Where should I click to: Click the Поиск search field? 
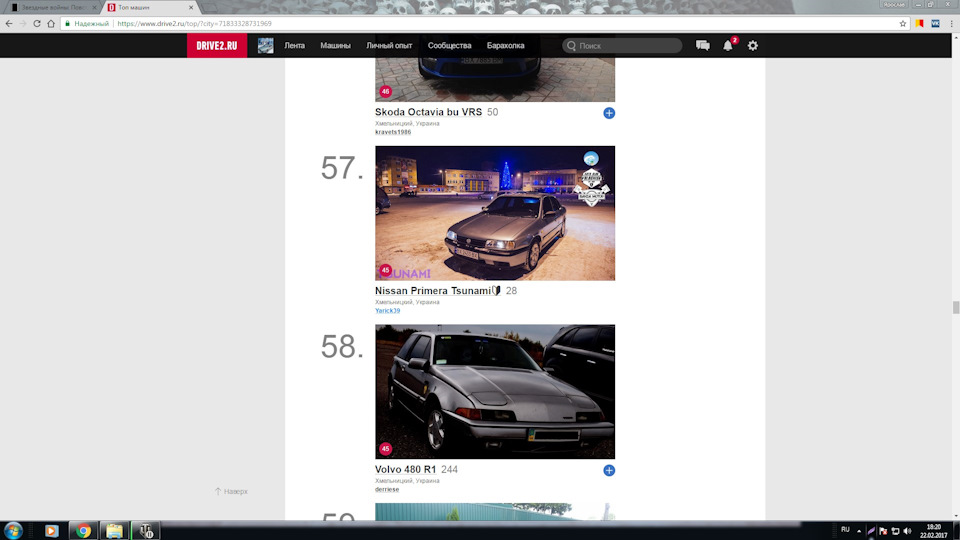click(622, 46)
